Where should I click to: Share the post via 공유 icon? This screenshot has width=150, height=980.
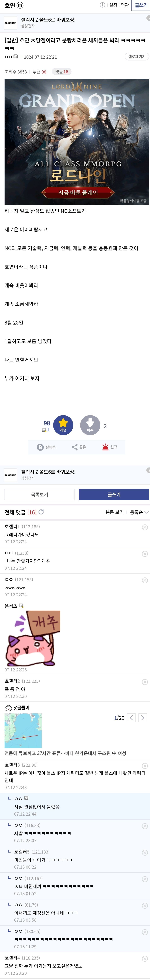point(79,447)
